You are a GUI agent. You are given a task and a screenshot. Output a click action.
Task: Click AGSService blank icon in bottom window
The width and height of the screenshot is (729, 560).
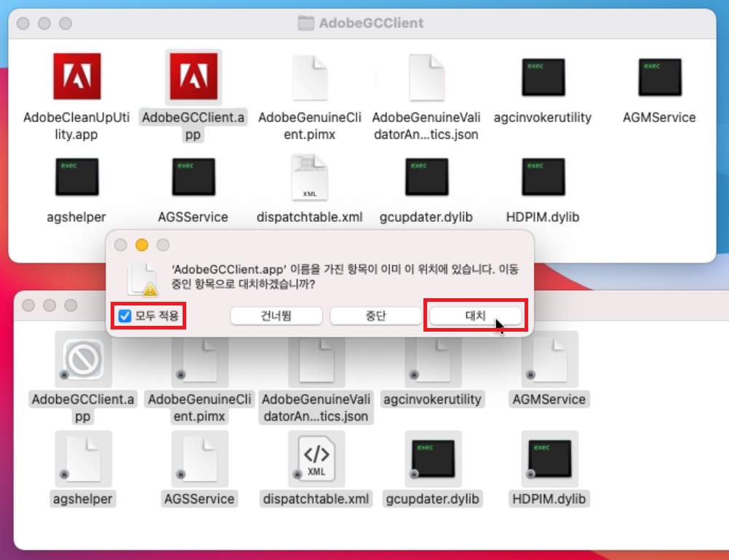point(200,459)
